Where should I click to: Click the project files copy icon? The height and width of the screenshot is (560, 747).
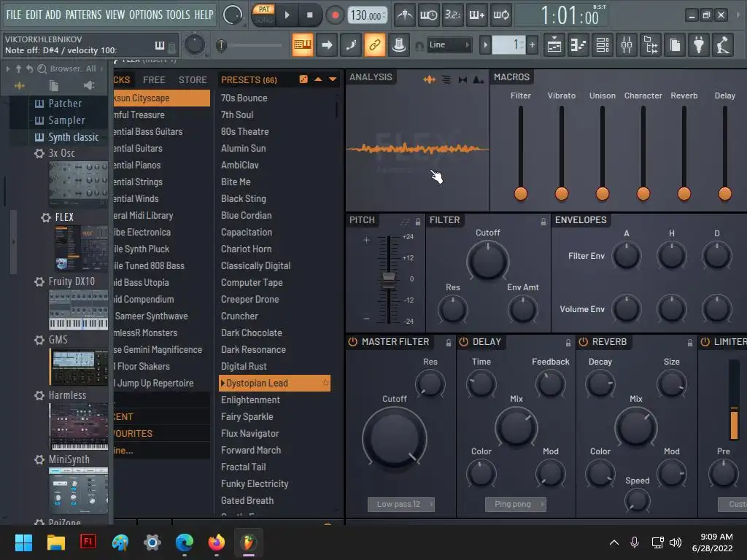click(x=675, y=45)
